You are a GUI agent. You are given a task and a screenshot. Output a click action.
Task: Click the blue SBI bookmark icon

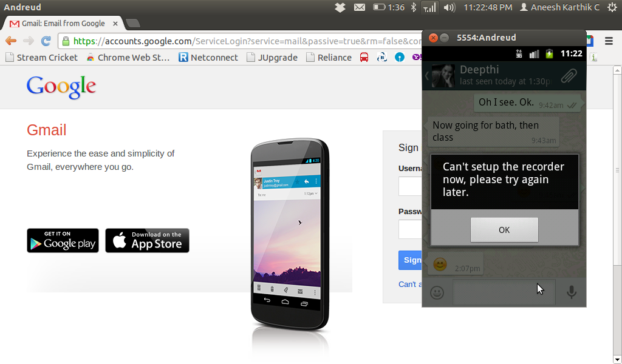400,58
